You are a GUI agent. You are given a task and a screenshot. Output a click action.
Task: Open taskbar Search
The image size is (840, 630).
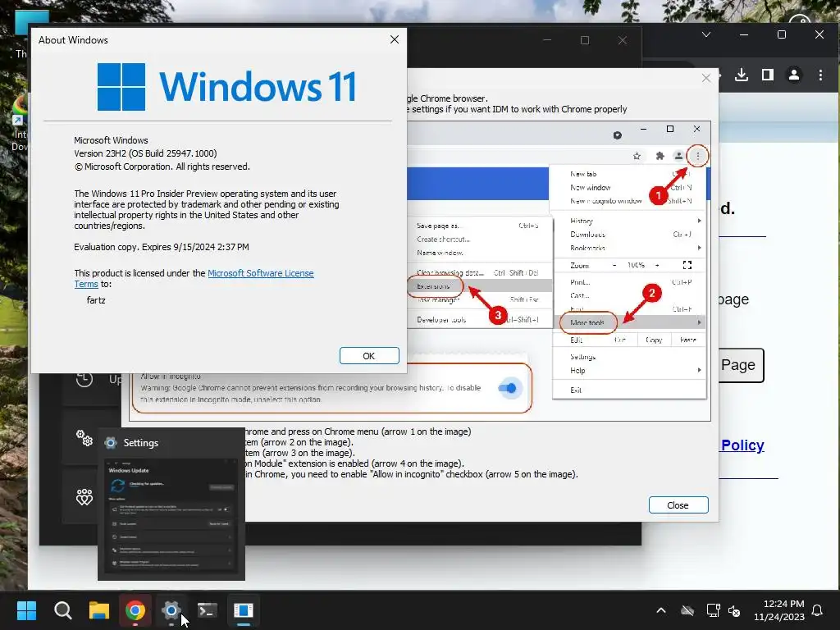pos(62,610)
